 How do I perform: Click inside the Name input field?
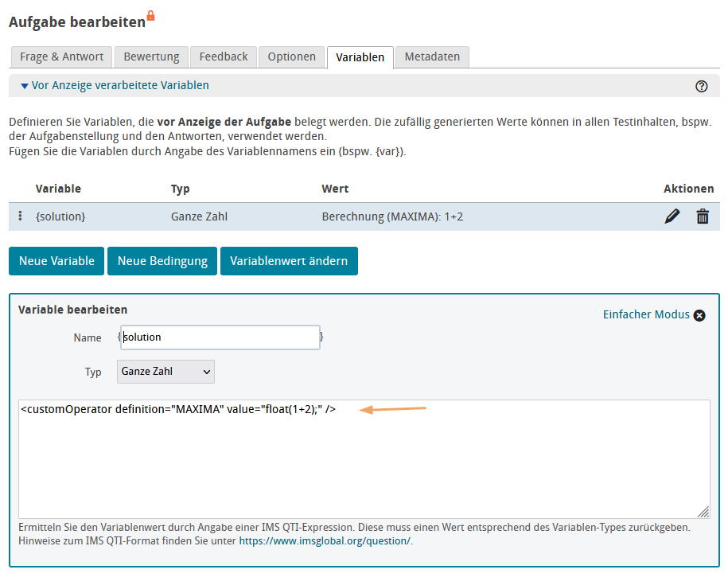220,337
